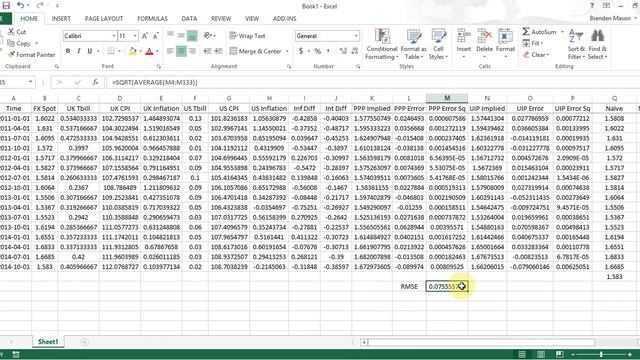Select Bottom Align icon
Image resolution: width=640 pixels, height=360 pixels.
pyautogui.click(x=192, y=36)
